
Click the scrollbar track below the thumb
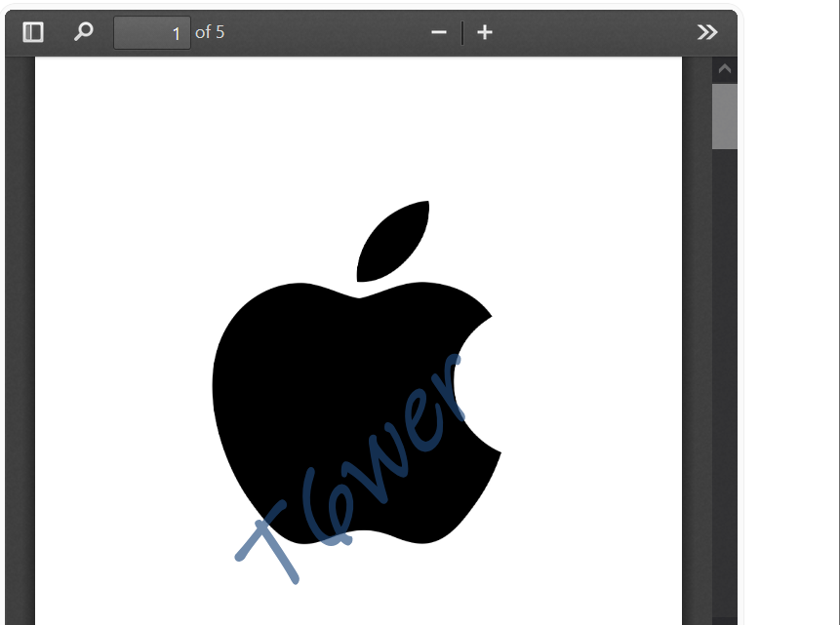(x=725, y=390)
